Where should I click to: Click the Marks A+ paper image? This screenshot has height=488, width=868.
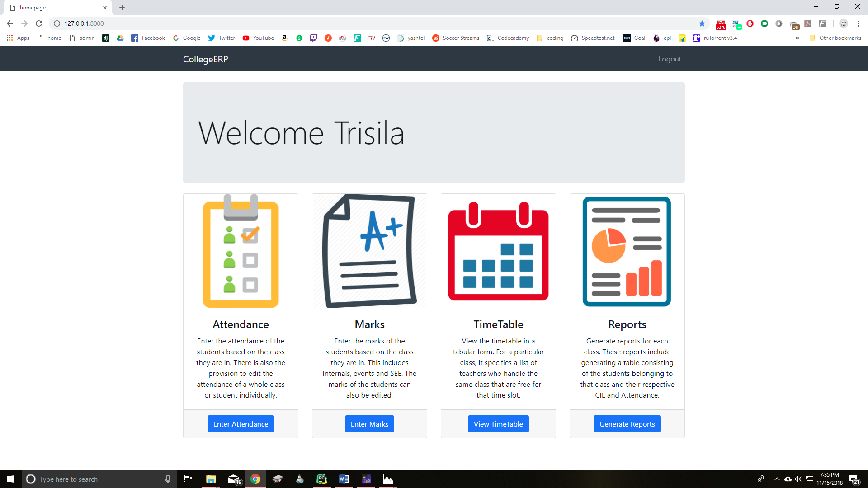369,251
